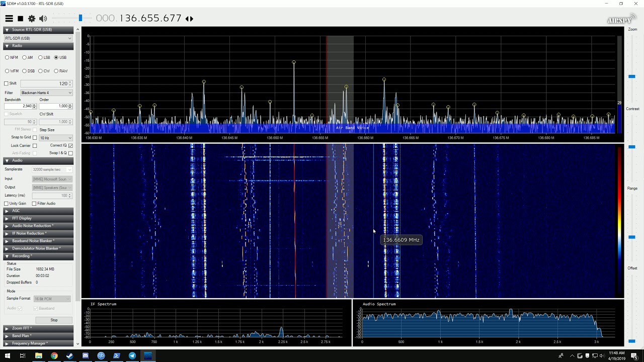Collapse the Source panel header
644x362 pixels.
(x=39, y=30)
